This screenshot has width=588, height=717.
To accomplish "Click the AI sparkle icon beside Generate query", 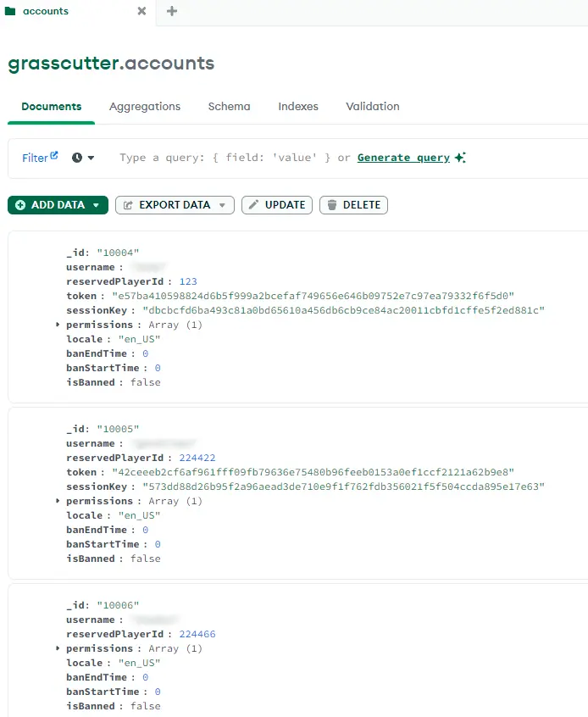I will pos(460,158).
